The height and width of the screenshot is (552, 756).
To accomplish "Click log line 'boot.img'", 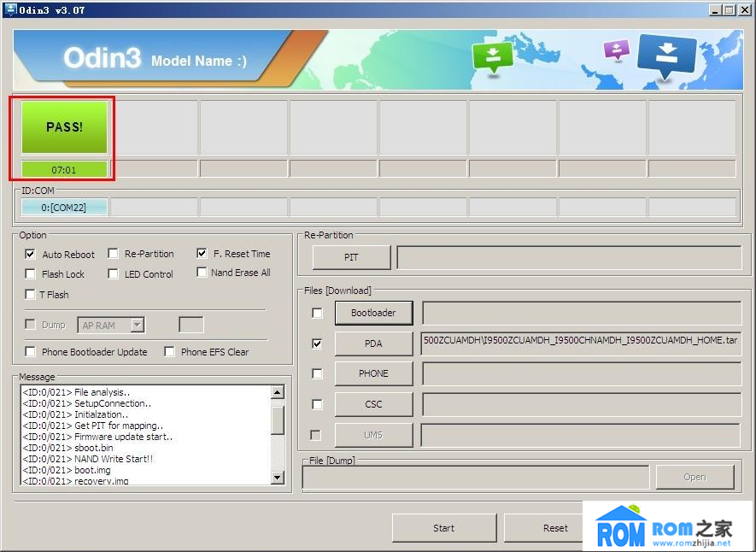I will coord(67,470).
